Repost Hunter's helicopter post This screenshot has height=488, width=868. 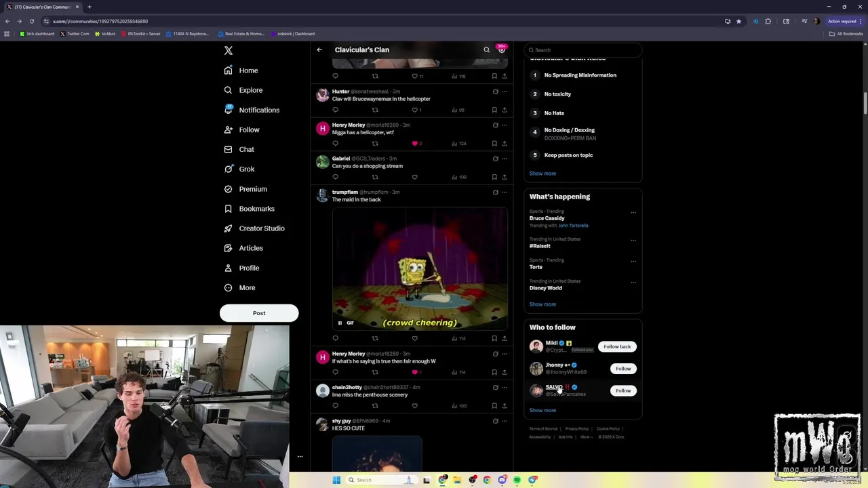coord(375,110)
